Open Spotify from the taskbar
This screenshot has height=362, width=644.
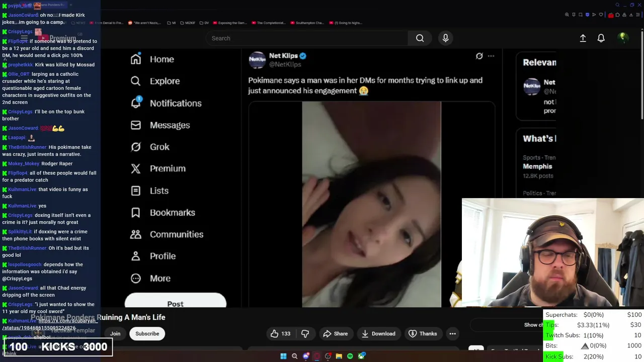(350, 356)
